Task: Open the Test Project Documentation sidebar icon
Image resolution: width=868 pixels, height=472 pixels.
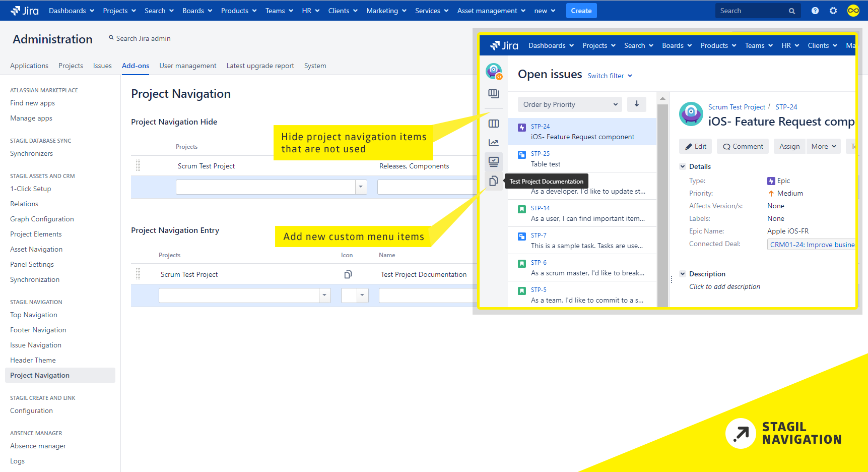Action: coord(494,181)
